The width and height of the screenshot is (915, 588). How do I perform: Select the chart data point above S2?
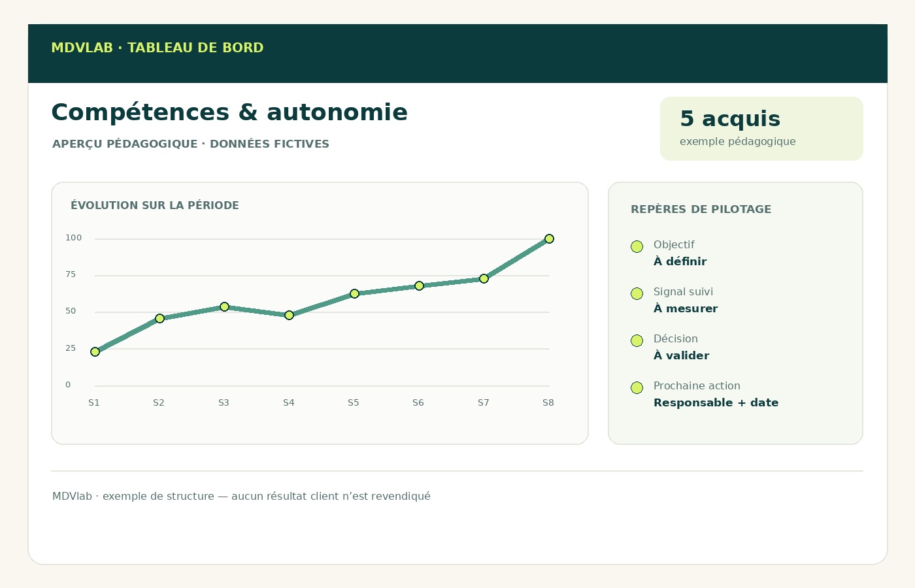point(159,318)
